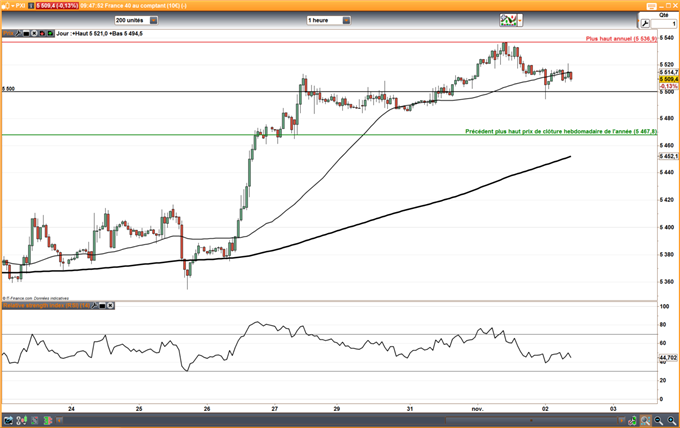Select the highlighted zoom magnifier tool
This screenshot has width=680, height=428.
pos(645,420)
